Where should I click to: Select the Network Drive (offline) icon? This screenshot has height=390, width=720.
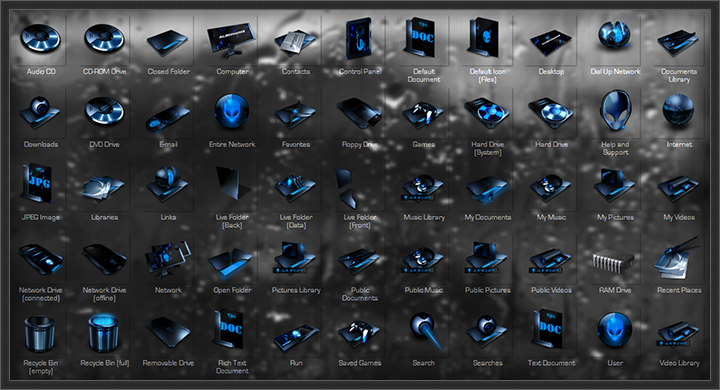(x=104, y=260)
